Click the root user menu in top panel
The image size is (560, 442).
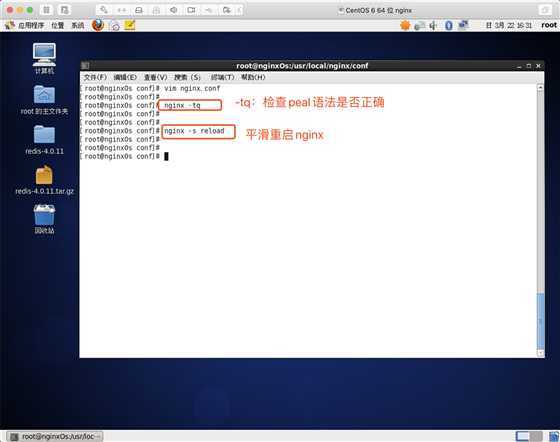click(x=549, y=25)
